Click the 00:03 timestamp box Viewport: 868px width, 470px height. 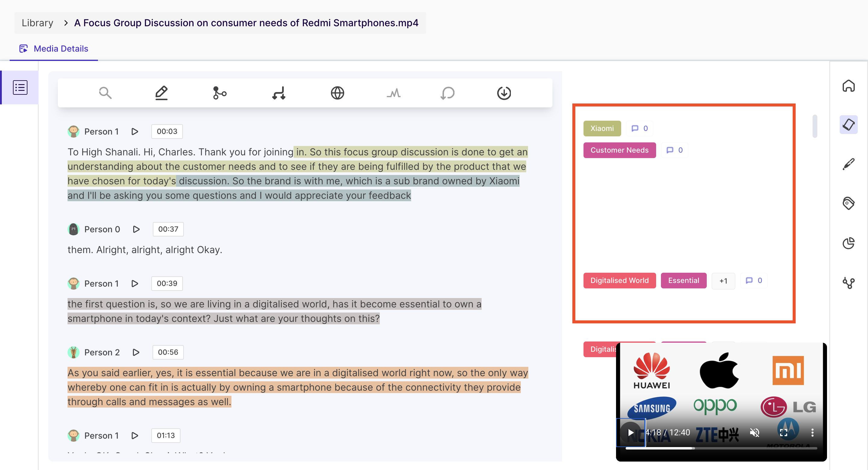tap(167, 132)
